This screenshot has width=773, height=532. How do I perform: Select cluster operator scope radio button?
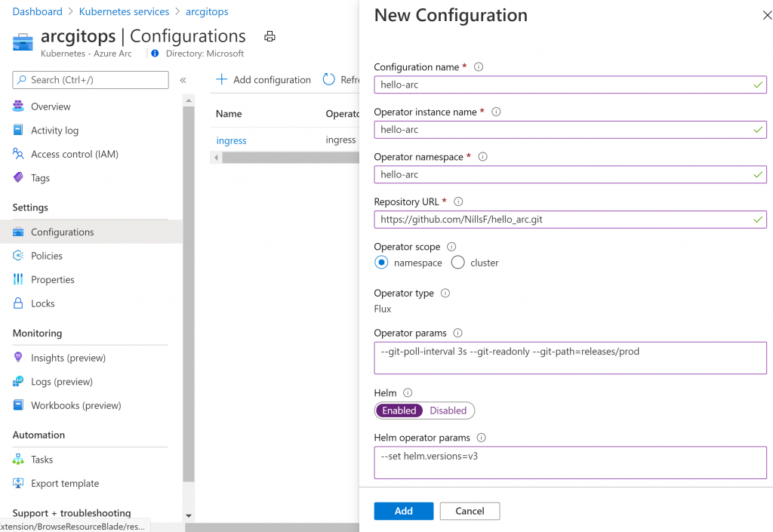pyautogui.click(x=457, y=263)
